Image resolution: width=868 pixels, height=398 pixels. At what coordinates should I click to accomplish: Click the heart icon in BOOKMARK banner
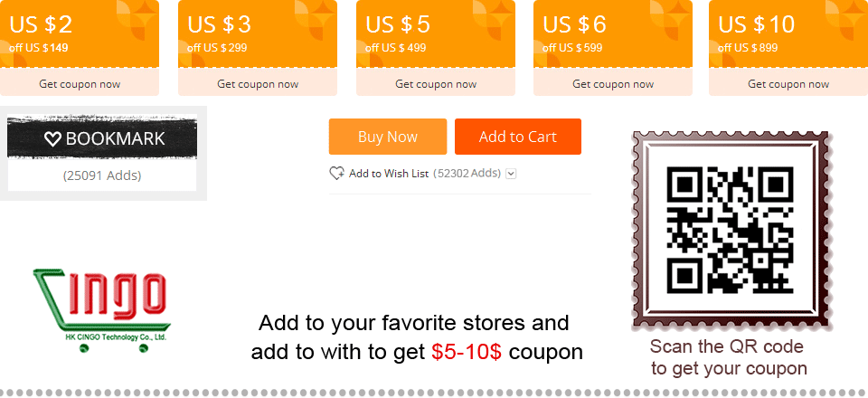(x=52, y=138)
